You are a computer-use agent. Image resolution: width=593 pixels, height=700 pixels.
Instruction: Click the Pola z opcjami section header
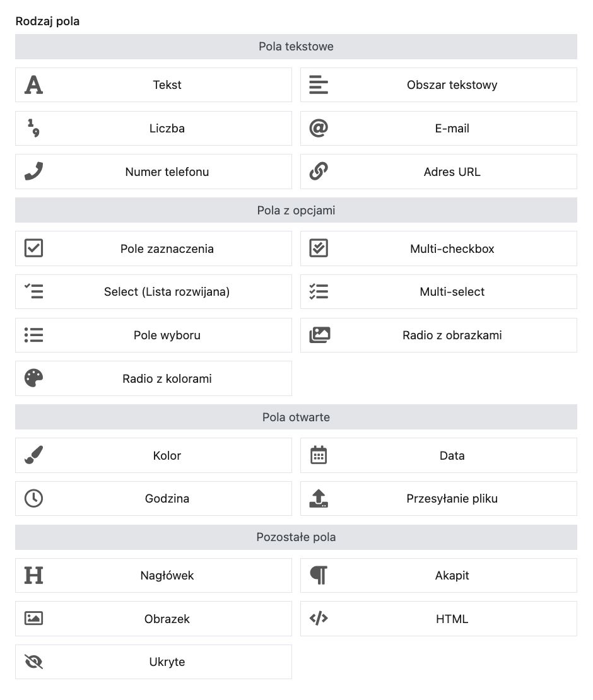pos(296,210)
